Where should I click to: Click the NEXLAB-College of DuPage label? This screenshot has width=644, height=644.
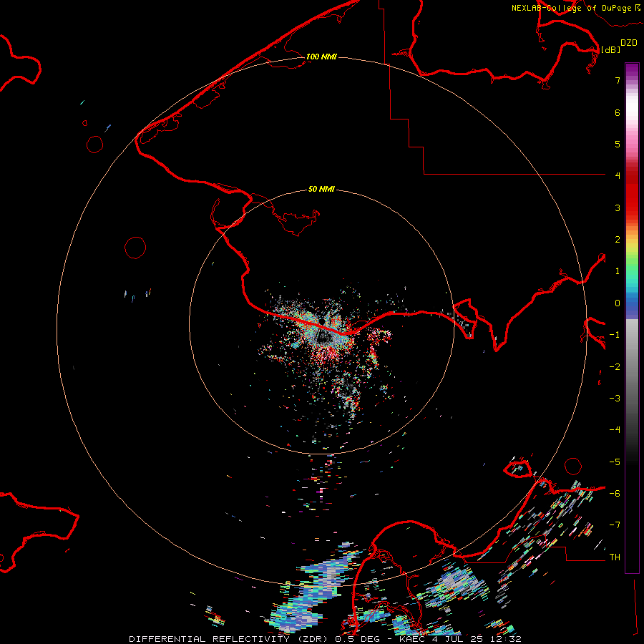pos(575,8)
